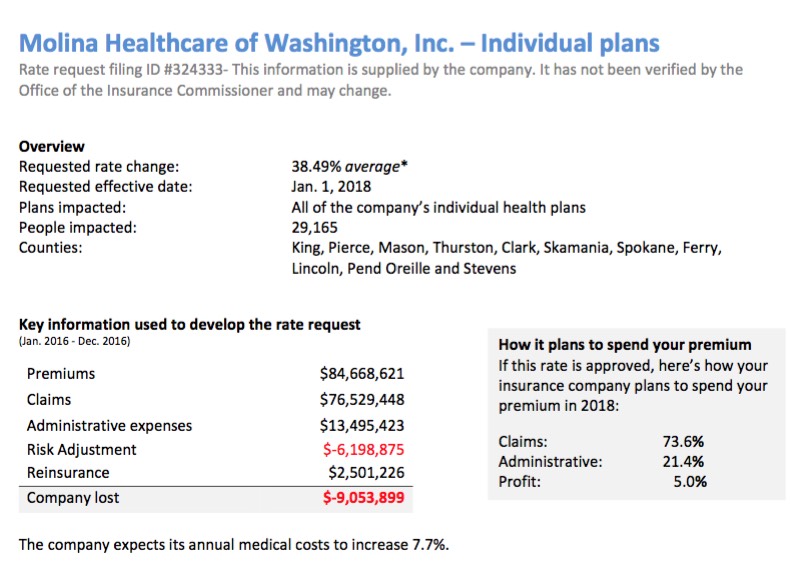Select the Premiums amount $84,668,621
Viewport: 790px width, 572px height.
coord(362,374)
